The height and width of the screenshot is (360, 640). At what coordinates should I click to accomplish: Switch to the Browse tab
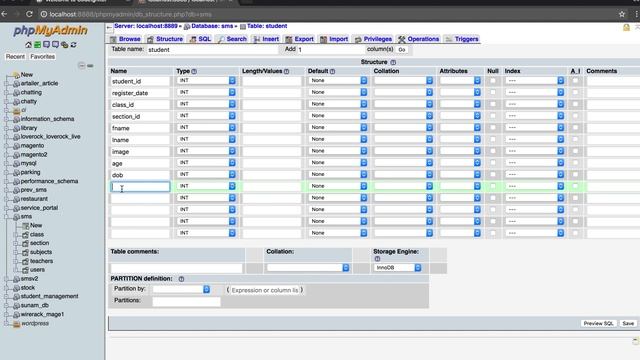[125, 39]
